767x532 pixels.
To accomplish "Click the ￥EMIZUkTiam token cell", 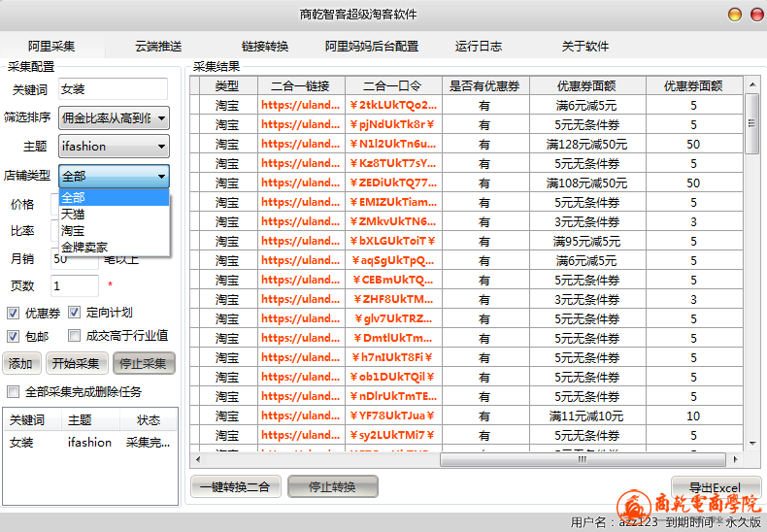I will [x=393, y=203].
